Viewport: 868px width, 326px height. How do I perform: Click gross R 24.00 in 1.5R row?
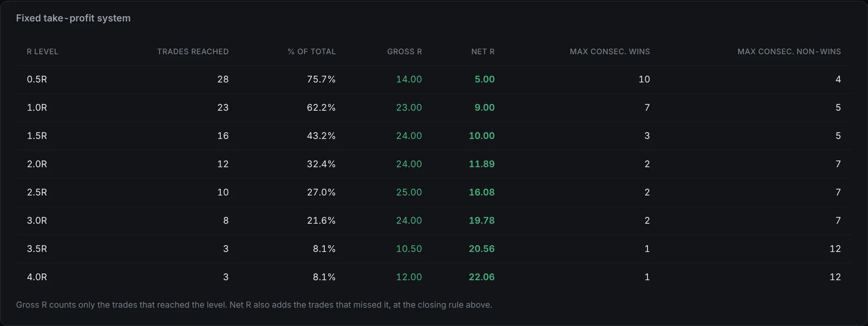[x=409, y=136]
